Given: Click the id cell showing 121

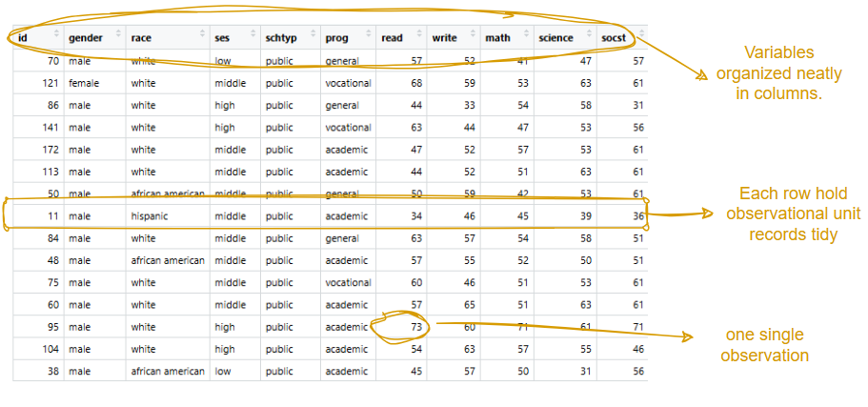Looking at the screenshot, I should 50,83.
